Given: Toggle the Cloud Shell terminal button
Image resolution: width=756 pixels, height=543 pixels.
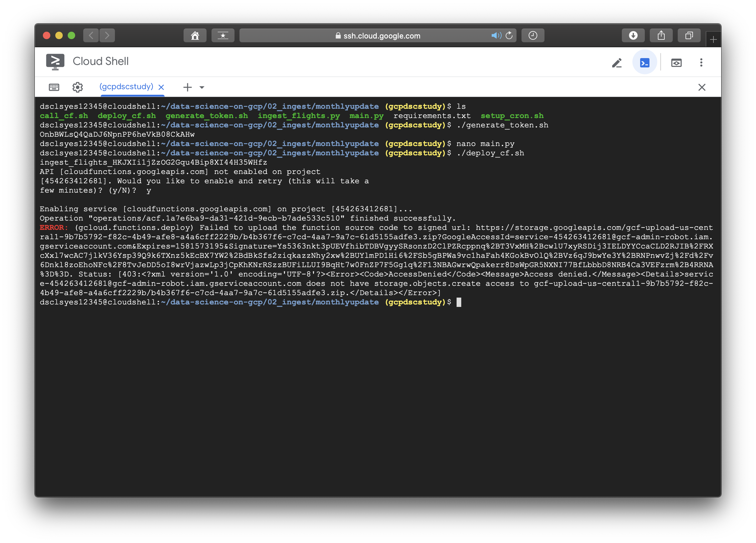Looking at the screenshot, I should click(644, 62).
